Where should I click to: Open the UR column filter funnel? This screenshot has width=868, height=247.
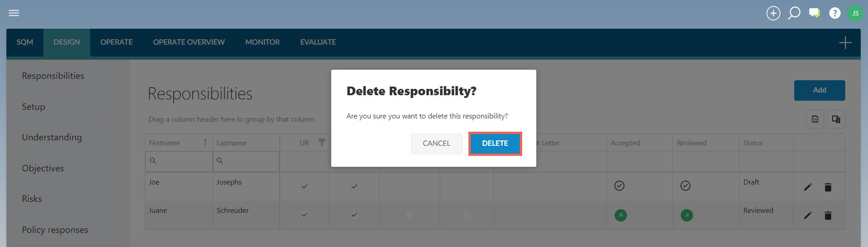point(322,143)
